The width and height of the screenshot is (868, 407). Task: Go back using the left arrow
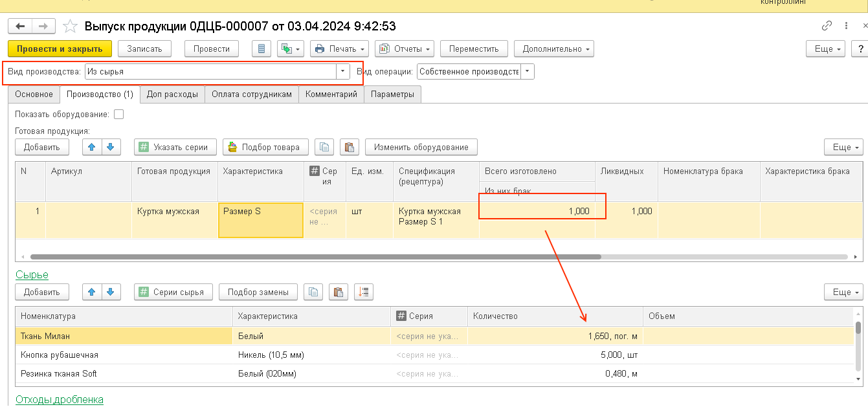point(20,26)
